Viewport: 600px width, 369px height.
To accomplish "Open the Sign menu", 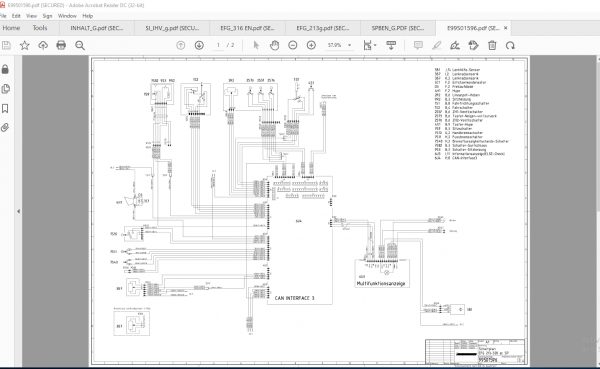I will click(x=47, y=16).
